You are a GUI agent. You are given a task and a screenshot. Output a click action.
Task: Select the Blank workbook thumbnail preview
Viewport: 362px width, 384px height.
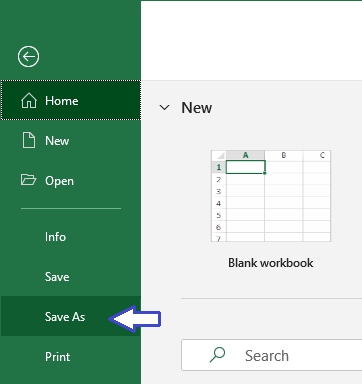coord(271,196)
